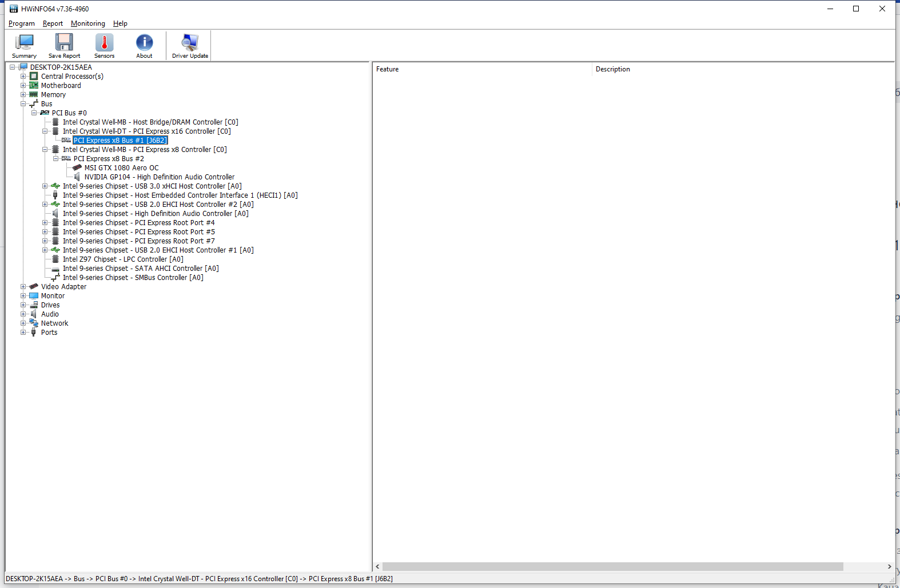Collapse the PCI Bus #0 node
Image resolution: width=900 pixels, height=588 pixels.
pyautogui.click(x=34, y=113)
